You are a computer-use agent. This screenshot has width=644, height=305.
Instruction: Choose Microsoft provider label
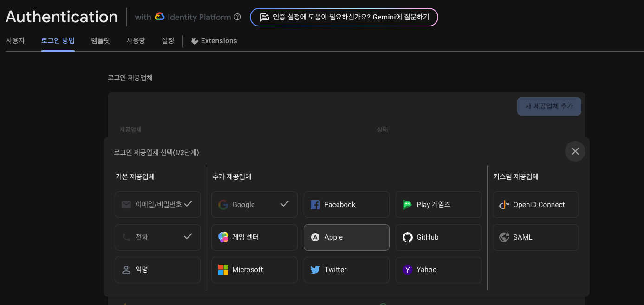coord(247,270)
